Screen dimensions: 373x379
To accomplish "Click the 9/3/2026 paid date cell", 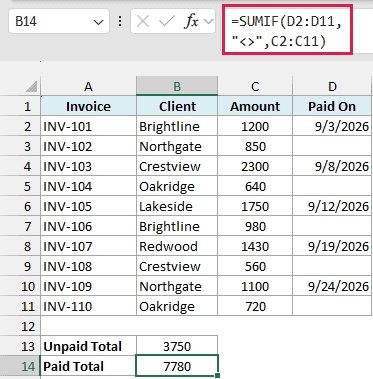I will pyautogui.click(x=332, y=126).
